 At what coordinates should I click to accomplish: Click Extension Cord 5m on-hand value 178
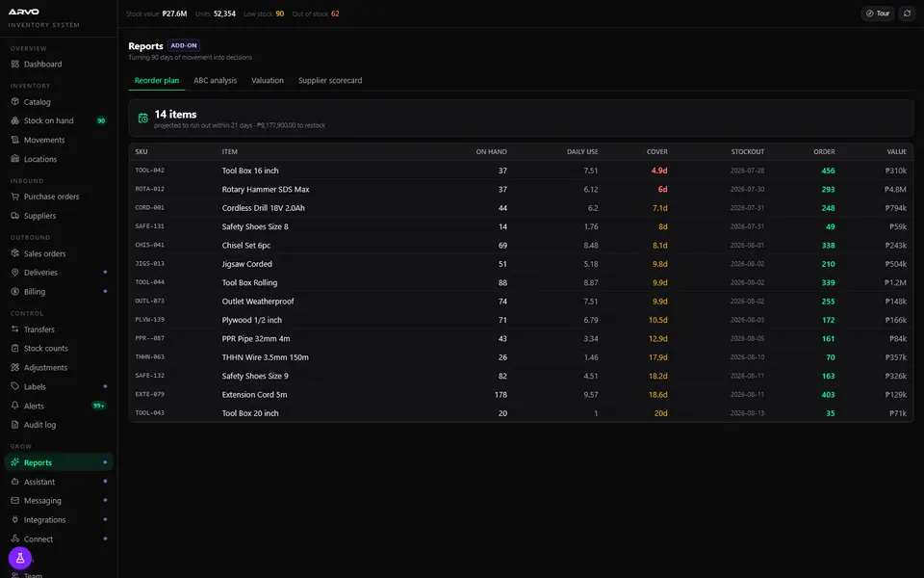(500, 395)
